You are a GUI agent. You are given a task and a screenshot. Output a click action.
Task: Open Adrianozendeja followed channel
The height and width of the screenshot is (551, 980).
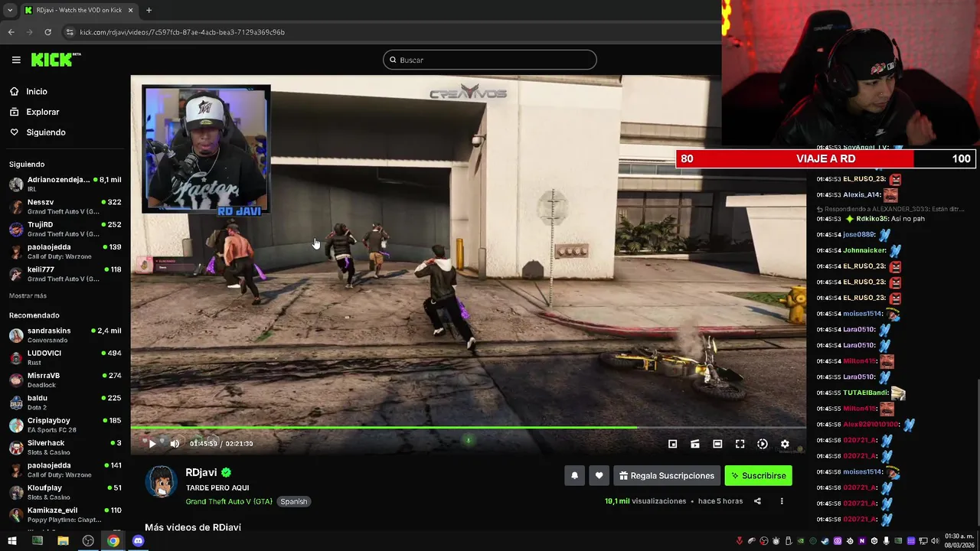[x=65, y=184]
